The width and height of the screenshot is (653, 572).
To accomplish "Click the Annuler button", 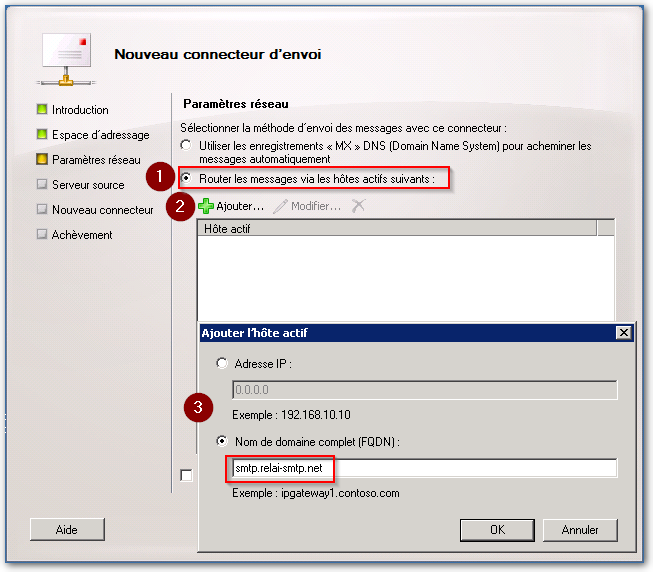I will tap(580, 530).
